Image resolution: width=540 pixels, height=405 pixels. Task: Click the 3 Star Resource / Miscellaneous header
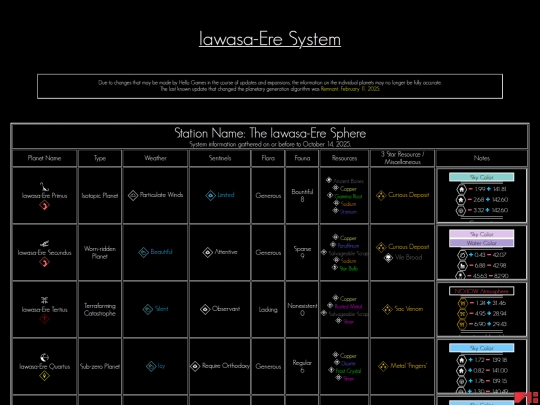click(x=403, y=158)
